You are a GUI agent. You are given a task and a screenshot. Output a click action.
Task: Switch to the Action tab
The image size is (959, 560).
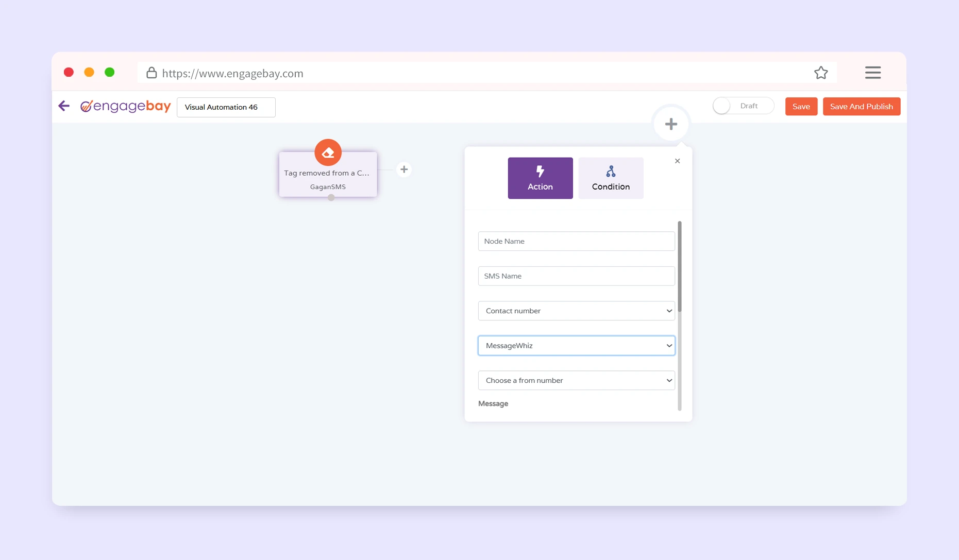coord(540,178)
